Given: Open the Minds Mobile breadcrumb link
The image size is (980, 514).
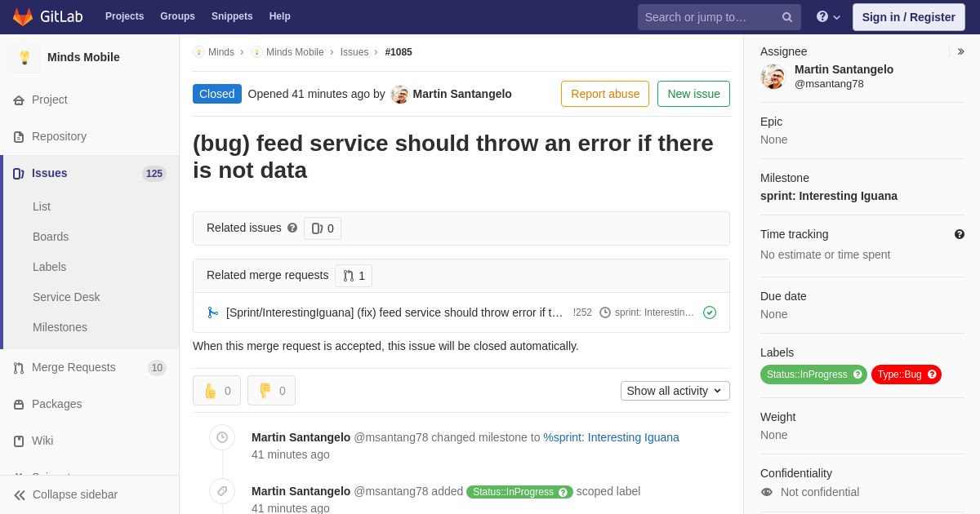Looking at the screenshot, I should 295,52.
